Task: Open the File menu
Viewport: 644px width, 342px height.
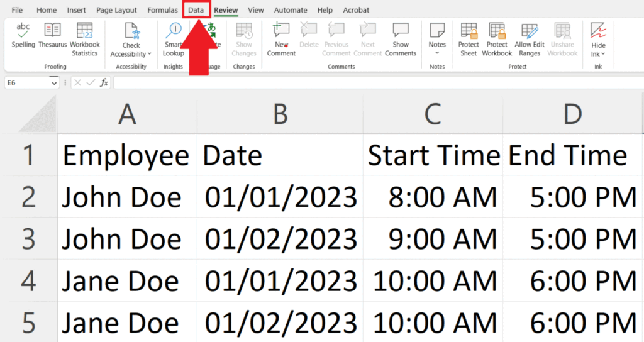Action: coord(17,10)
